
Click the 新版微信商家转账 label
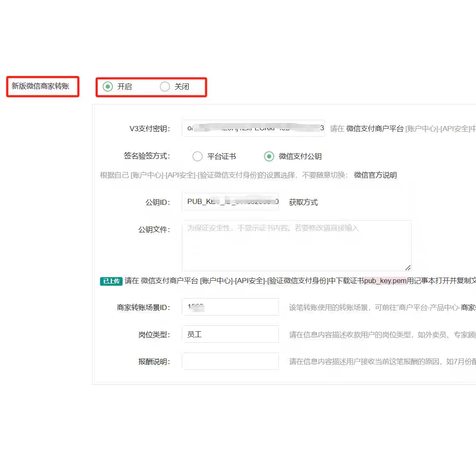pyautogui.click(x=40, y=86)
